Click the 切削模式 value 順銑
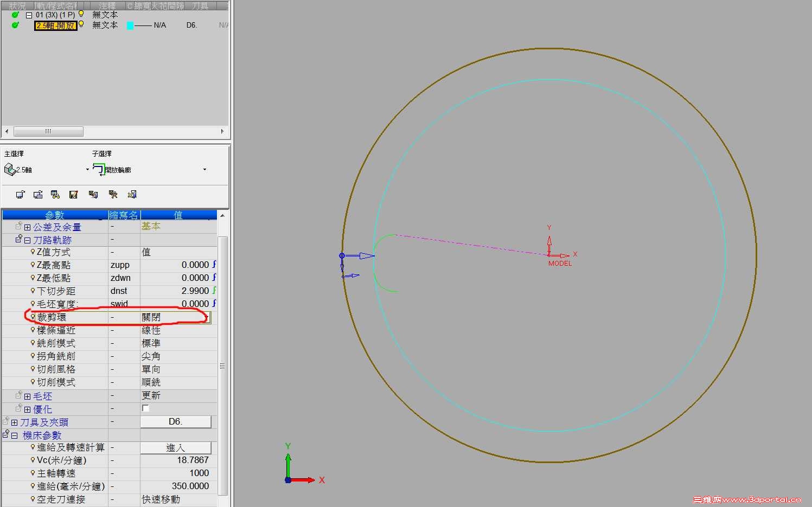 [x=151, y=382]
